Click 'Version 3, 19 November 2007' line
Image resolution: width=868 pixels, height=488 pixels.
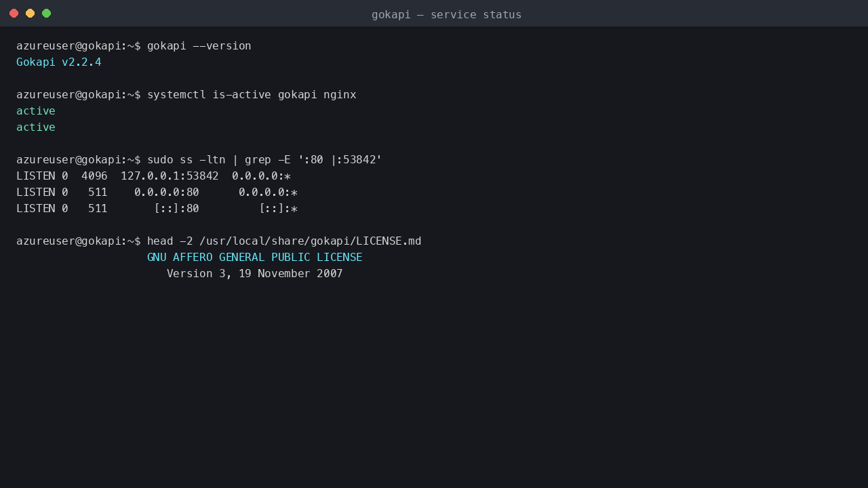pyautogui.click(x=255, y=274)
